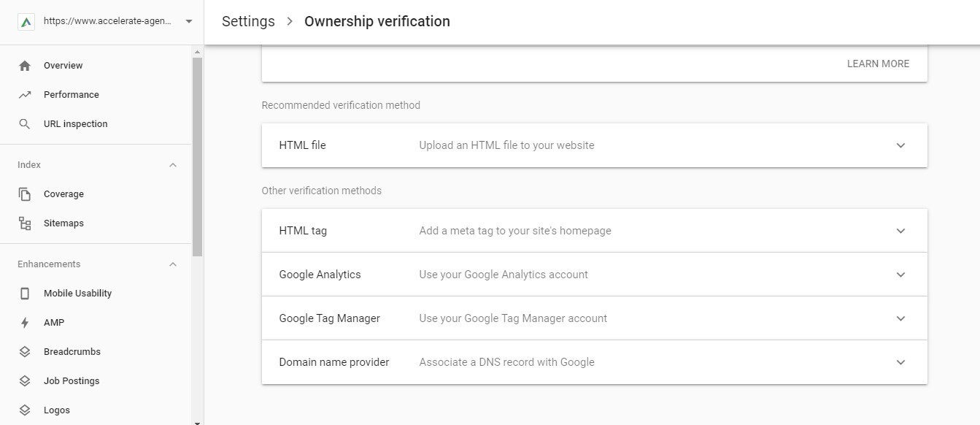Expand the HTML file verification method

coord(900,145)
